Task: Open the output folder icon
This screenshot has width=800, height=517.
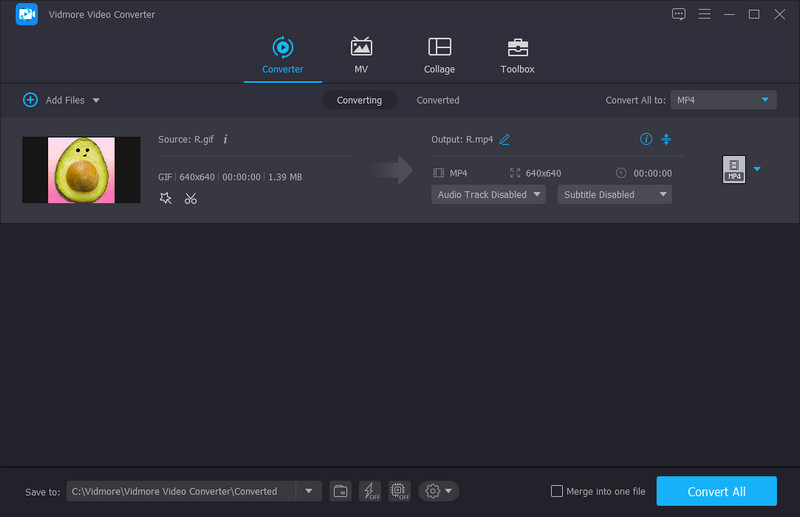Action: tap(341, 491)
